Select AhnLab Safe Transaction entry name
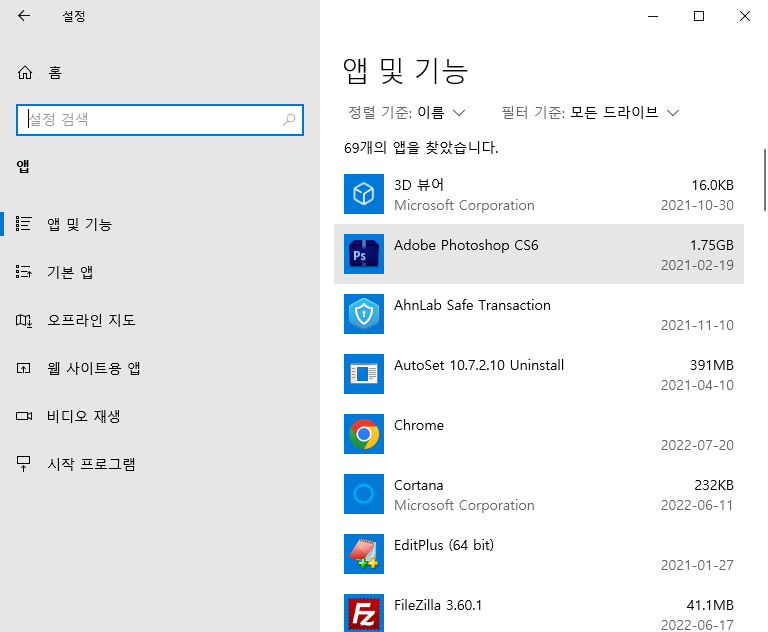 click(472, 305)
